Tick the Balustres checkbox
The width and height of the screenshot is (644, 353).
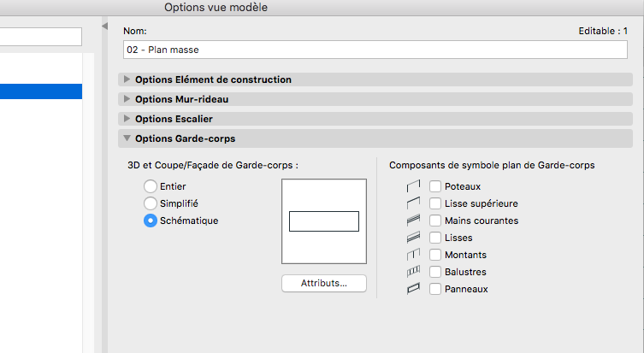pos(435,272)
